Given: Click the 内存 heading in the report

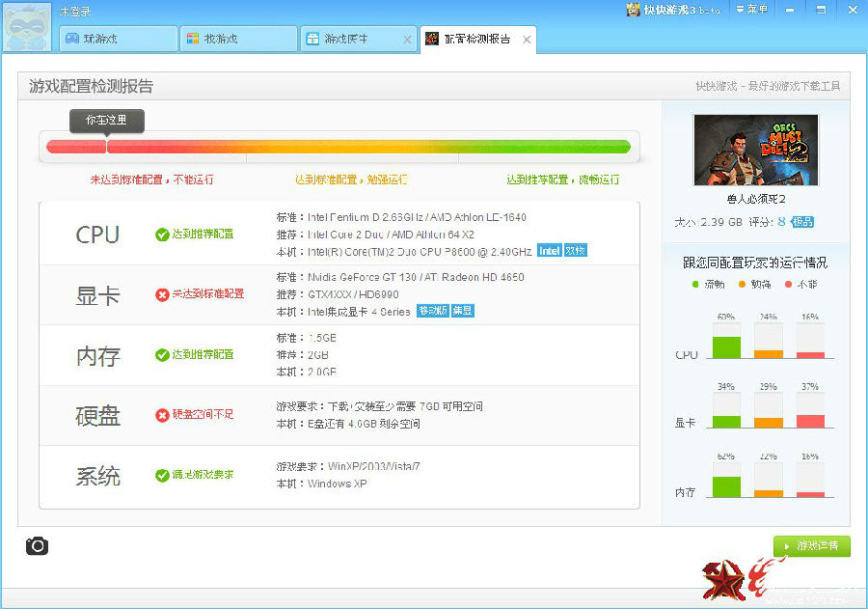Looking at the screenshot, I should pyautogui.click(x=98, y=356).
